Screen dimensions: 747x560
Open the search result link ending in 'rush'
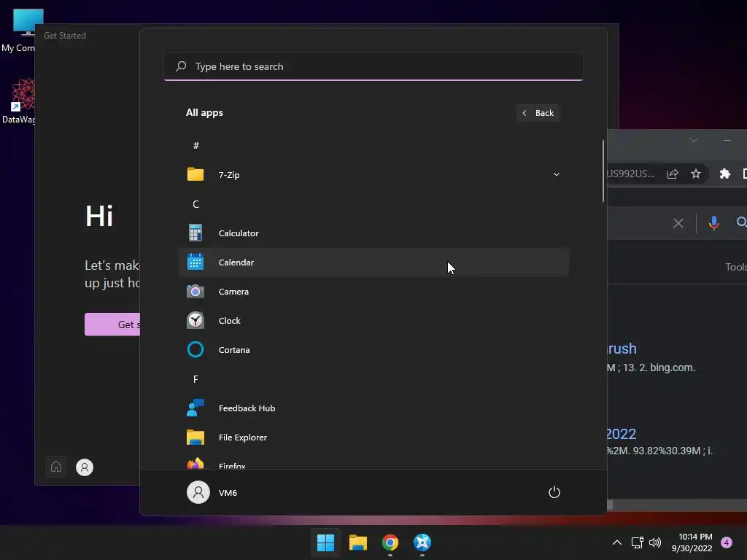(622, 349)
